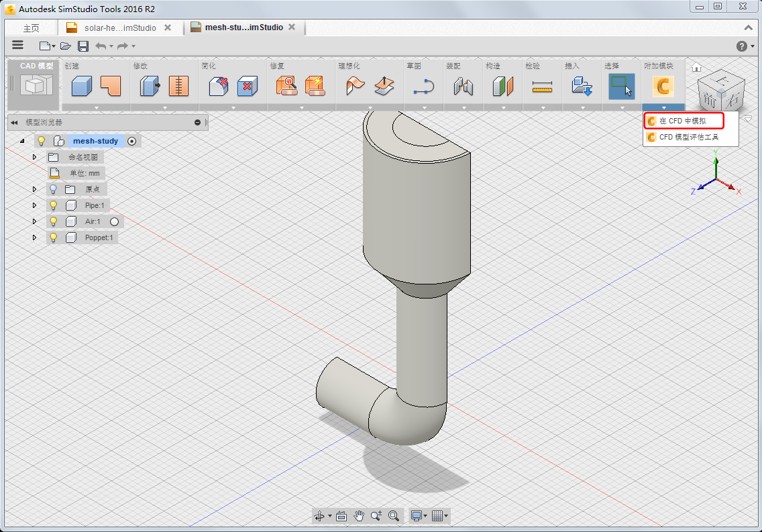Screen dimensions: 762x532
Task: Activate the Air:1 component radio button
Action: [114, 221]
